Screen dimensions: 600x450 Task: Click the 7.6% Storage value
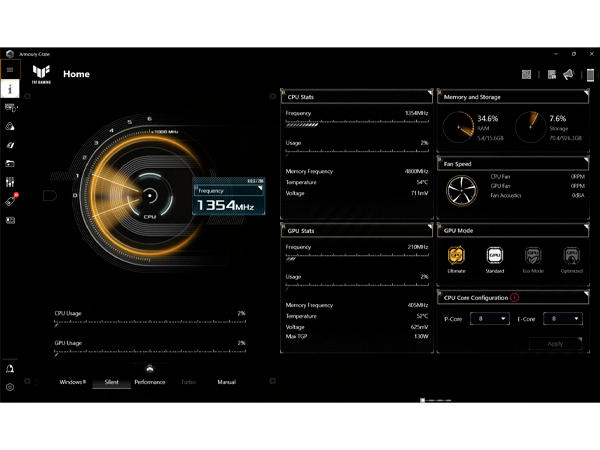[558, 119]
